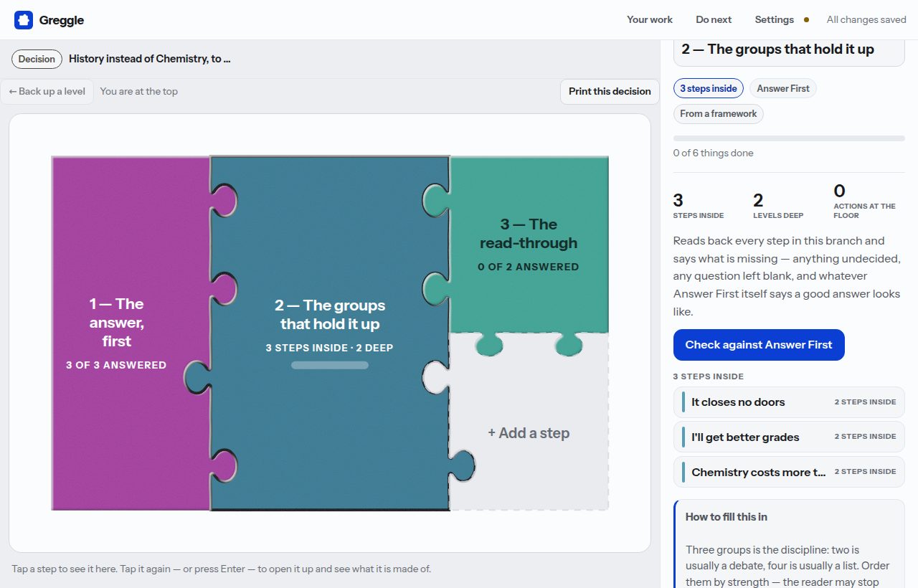Expand the 'Chemistry costs more' step
918x588 pixels.
(x=789, y=472)
